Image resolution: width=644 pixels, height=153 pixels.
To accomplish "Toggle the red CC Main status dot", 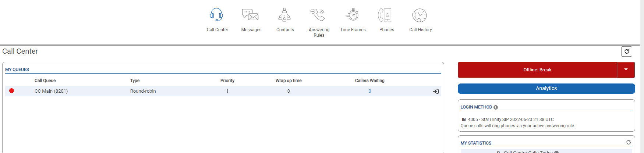I will [x=12, y=91].
